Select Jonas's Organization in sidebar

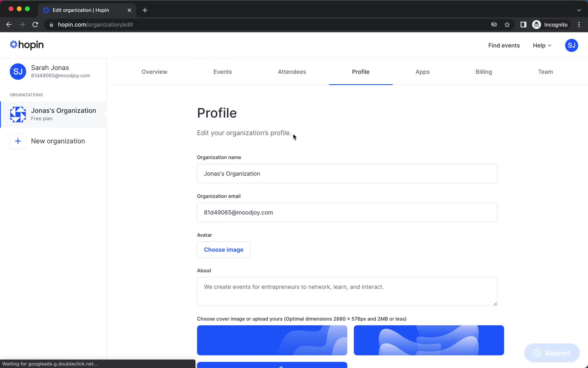(53, 114)
